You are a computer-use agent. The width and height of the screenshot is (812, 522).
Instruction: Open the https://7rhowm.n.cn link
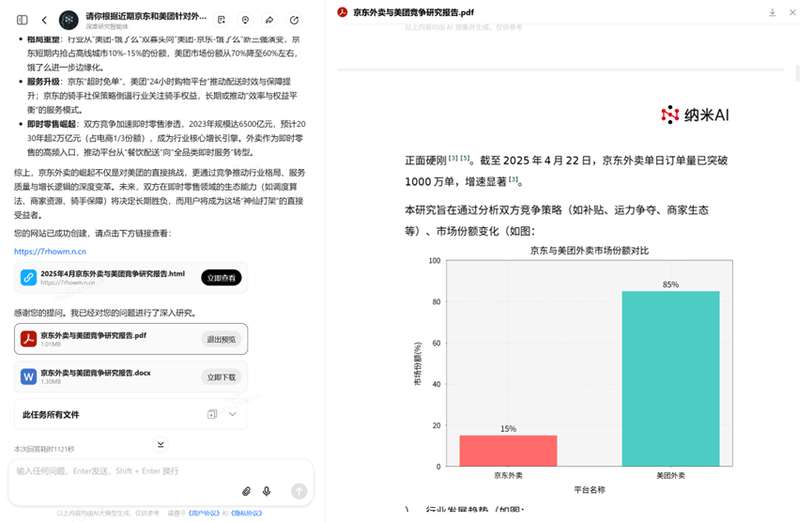coord(51,252)
